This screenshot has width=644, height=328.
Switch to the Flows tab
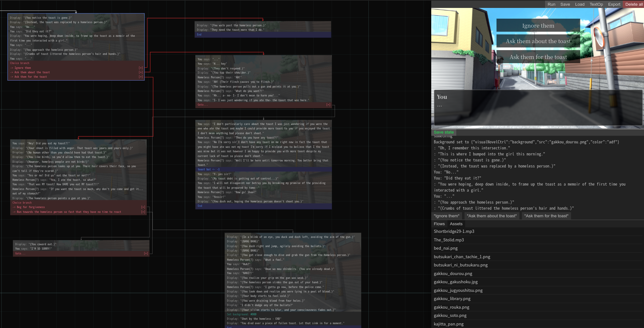pyautogui.click(x=439, y=224)
